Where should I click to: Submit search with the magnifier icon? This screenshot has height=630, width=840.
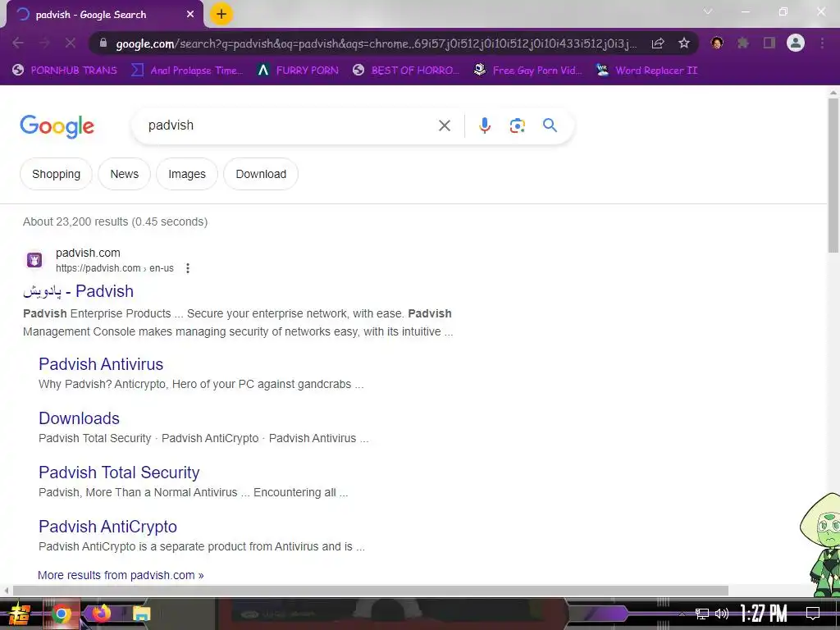coord(550,126)
